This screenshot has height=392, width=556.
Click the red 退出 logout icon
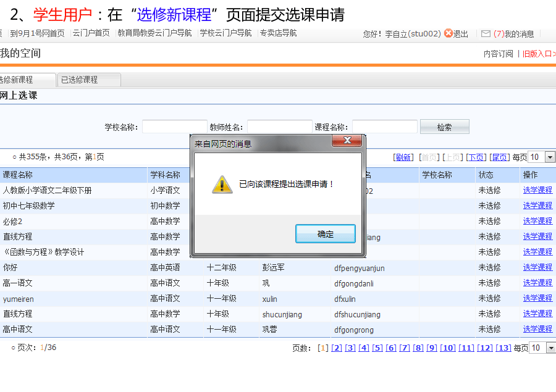(x=448, y=33)
